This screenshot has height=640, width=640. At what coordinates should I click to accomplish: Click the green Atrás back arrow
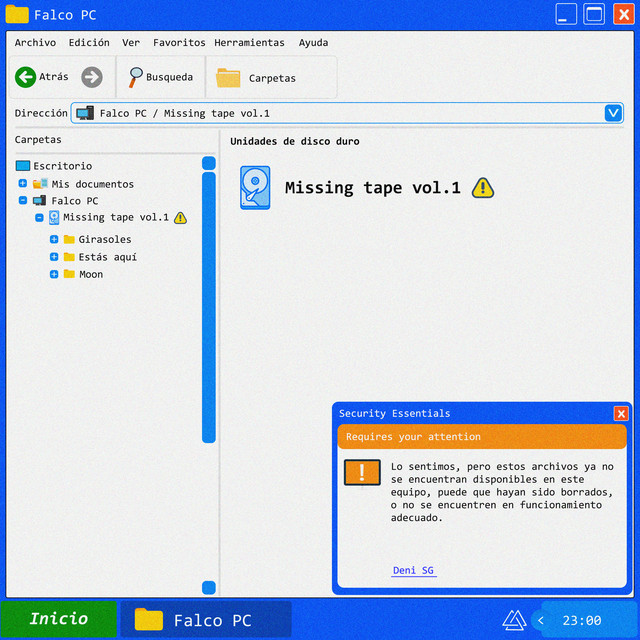click(x=26, y=77)
